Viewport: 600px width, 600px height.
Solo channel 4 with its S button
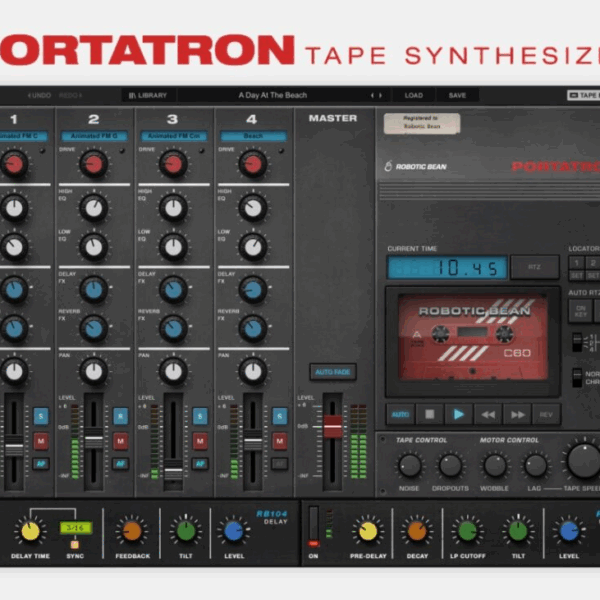[x=280, y=416]
